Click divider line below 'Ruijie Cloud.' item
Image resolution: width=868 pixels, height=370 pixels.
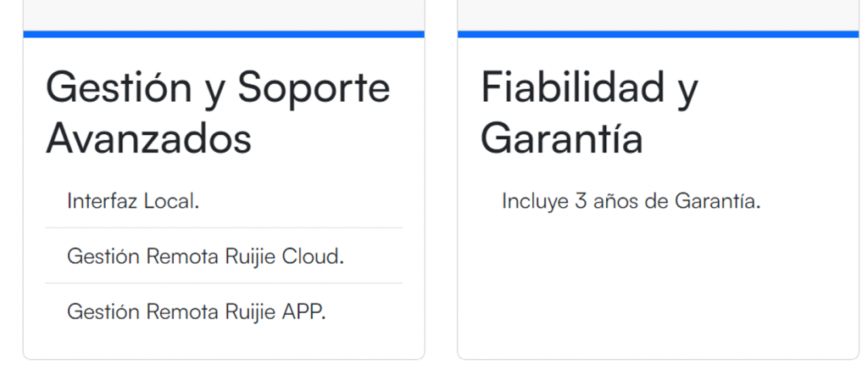[224, 283]
